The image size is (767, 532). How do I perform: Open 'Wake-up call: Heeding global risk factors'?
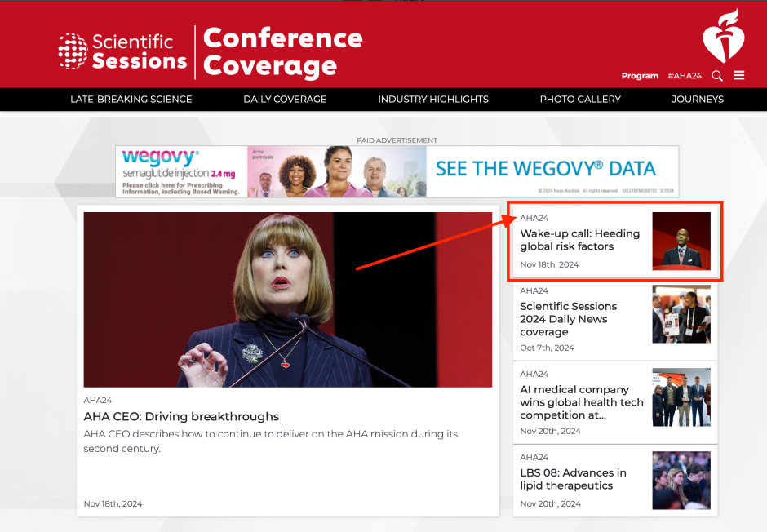(x=579, y=240)
